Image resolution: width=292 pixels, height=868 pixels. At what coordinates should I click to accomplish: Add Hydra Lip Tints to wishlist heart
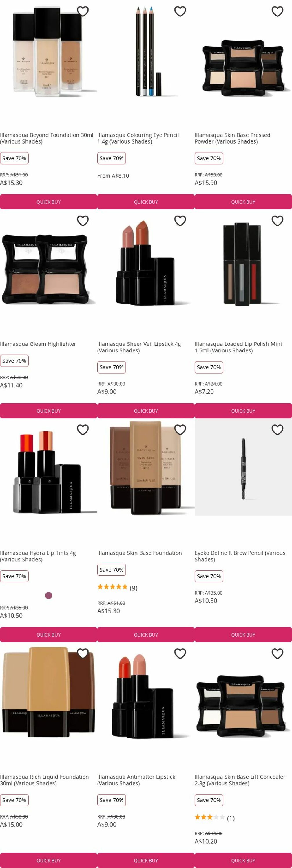tap(83, 430)
